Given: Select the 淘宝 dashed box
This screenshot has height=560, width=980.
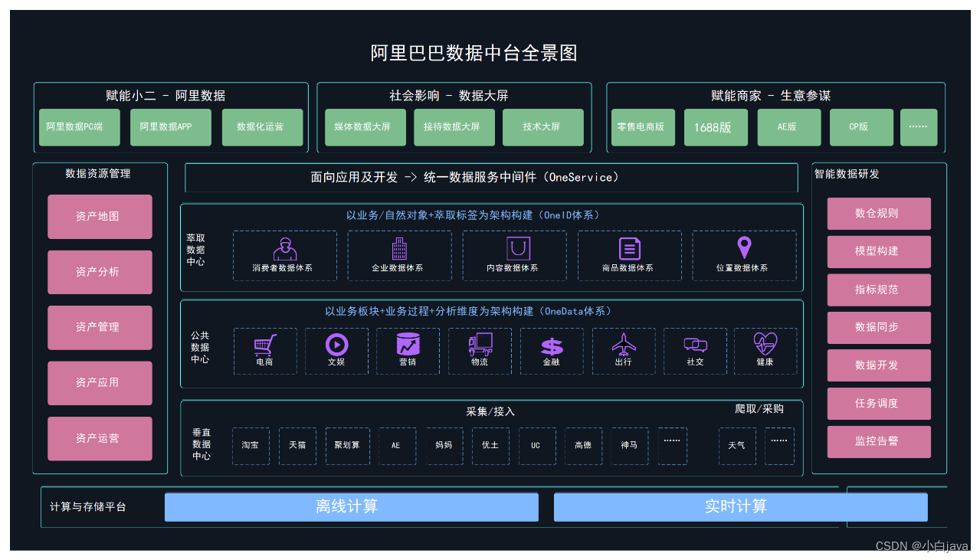Looking at the screenshot, I should (251, 446).
